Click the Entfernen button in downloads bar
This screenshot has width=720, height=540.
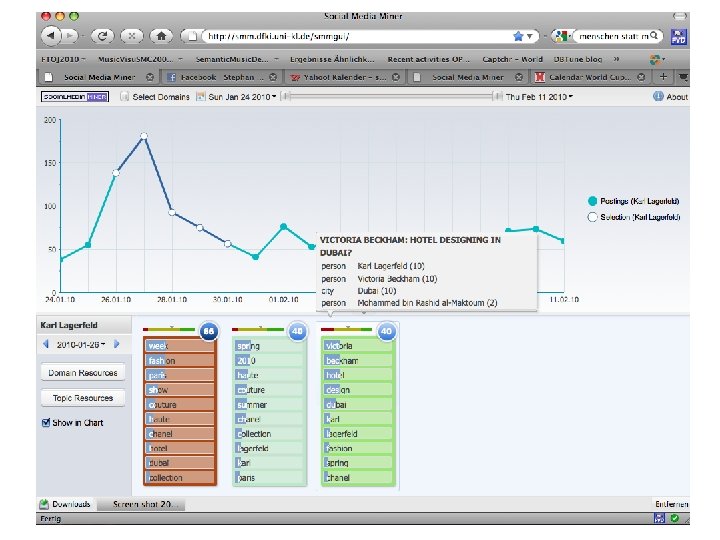[x=671, y=504]
